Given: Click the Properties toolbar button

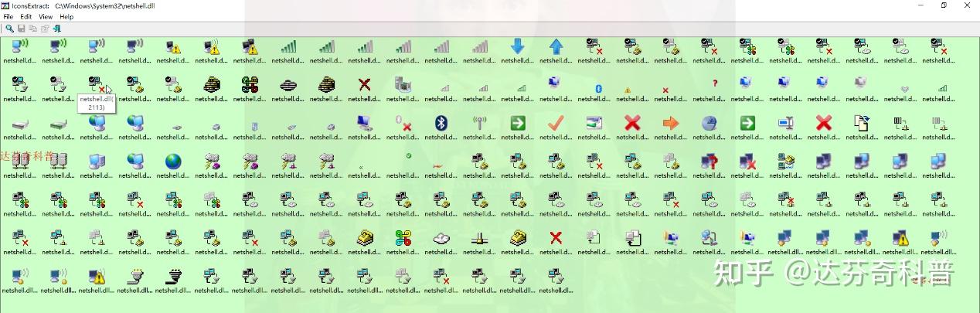Looking at the screenshot, I should pos(45,29).
